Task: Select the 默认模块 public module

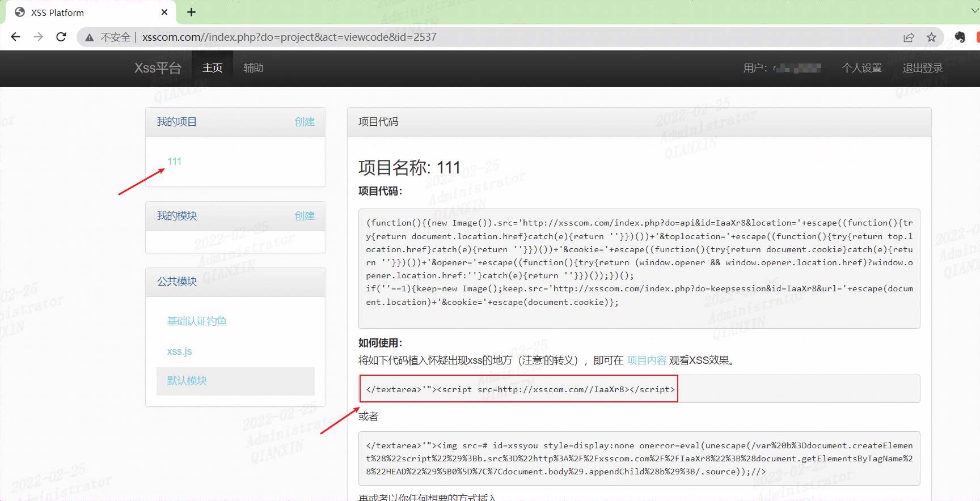Action: pyautogui.click(x=235, y=381)
